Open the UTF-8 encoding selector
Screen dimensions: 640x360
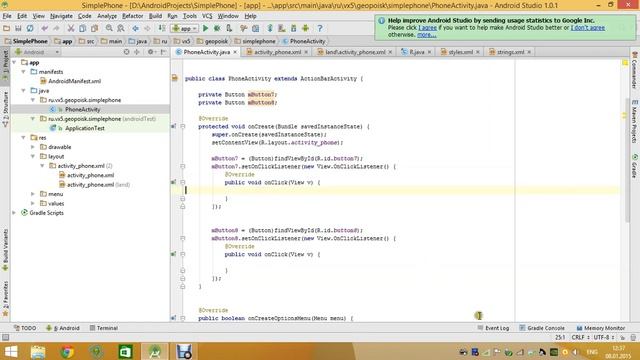point(603,338)
